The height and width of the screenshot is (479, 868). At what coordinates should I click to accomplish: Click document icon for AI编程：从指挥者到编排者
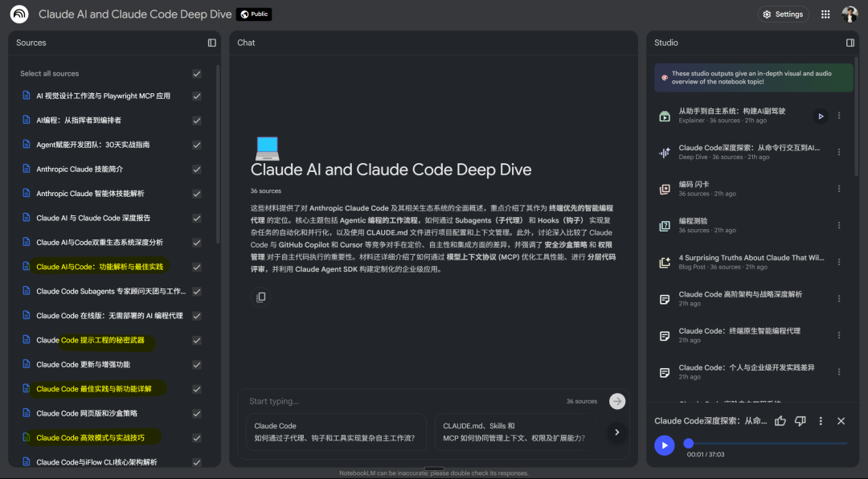tap(26, 120)
